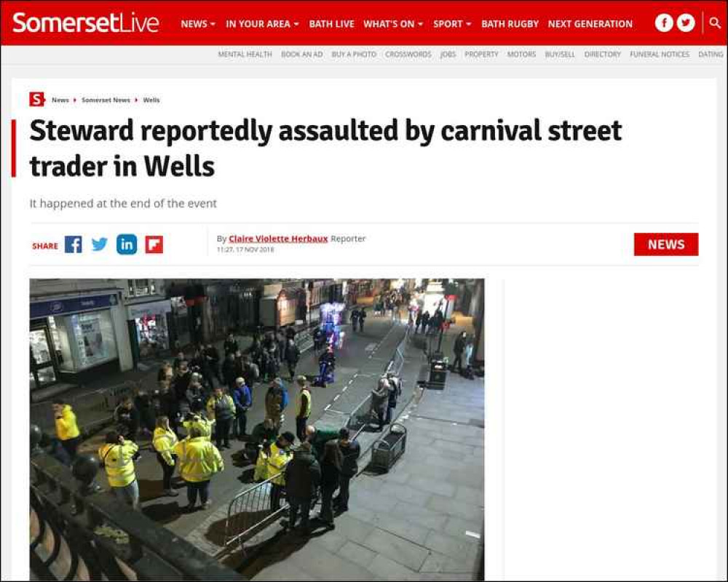
Task: Share article on Flipboard
Action: pyautogui.click(x=154, y=245)
